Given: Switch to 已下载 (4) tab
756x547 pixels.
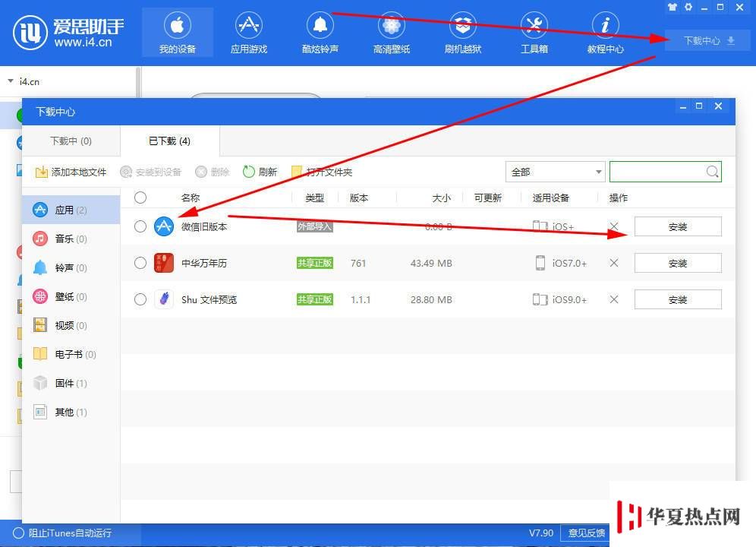Looking at the screenshot, I should [170, 141].
